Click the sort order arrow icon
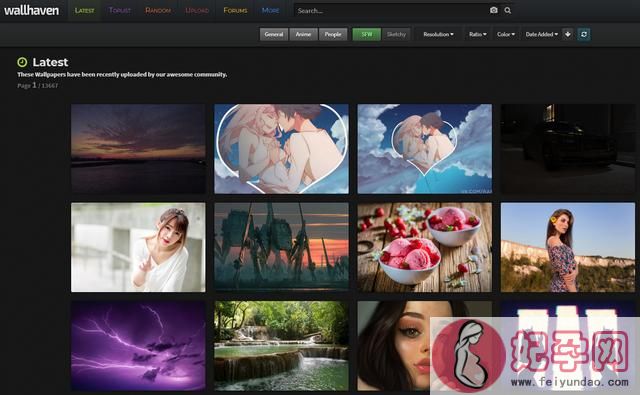Image resolution: width=640 pixels, height=395 pixels. 568,34
